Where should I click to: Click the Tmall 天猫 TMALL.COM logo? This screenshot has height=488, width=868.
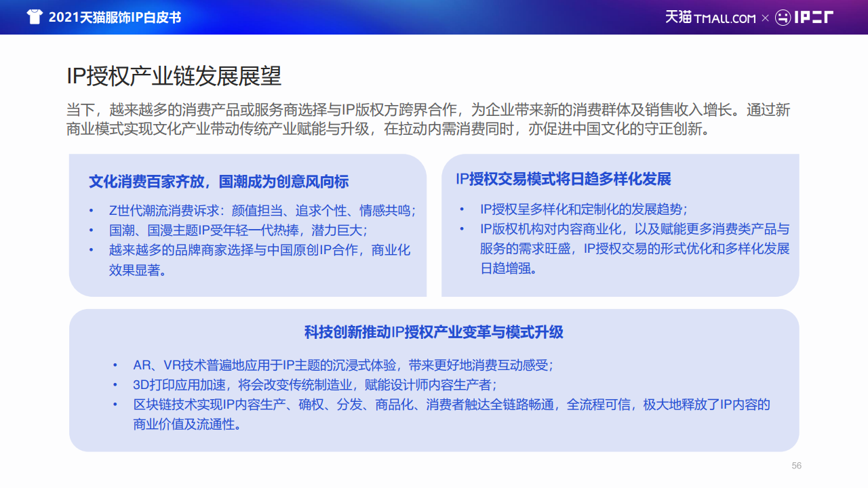710,18
